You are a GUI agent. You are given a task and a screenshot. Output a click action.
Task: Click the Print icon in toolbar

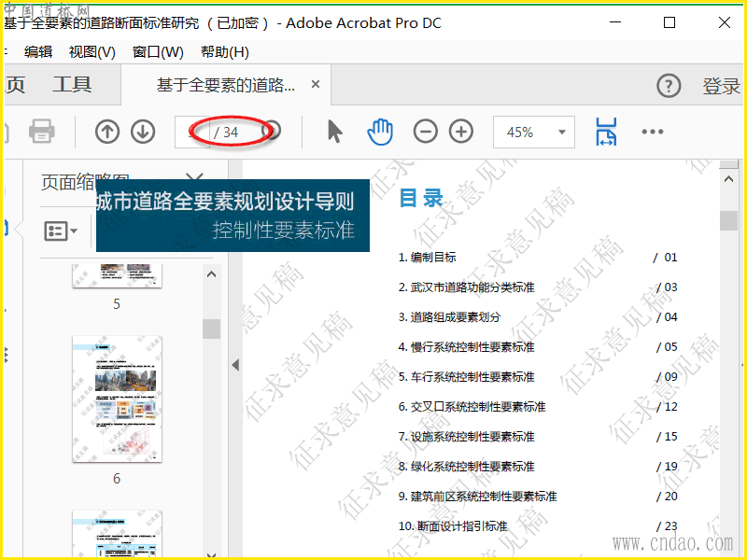pos(41,132)
